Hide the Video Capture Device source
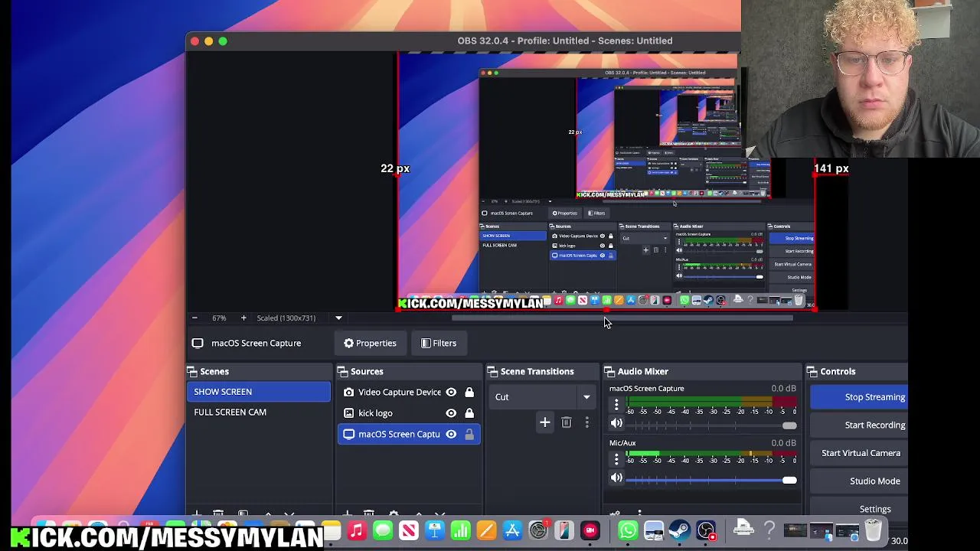Image resolution: width=980 pixels, height=551 pixels. click(x=451, y=392)
